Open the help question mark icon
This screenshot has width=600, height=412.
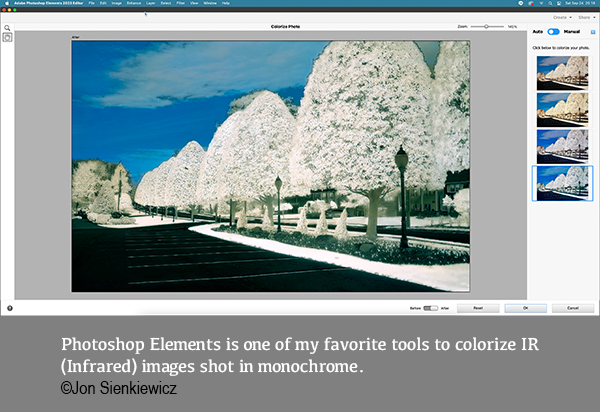tap(10, 308)
